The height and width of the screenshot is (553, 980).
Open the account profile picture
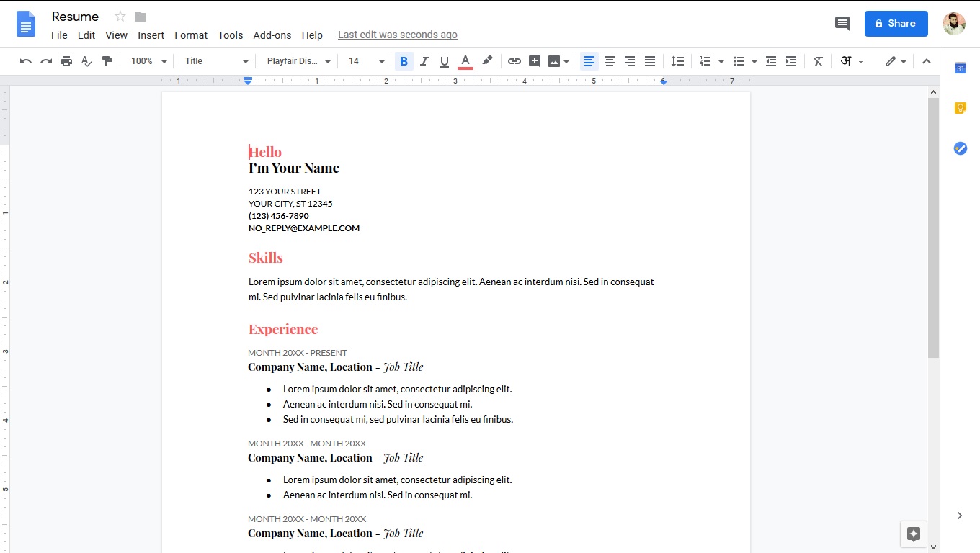(x=954, y=24)
